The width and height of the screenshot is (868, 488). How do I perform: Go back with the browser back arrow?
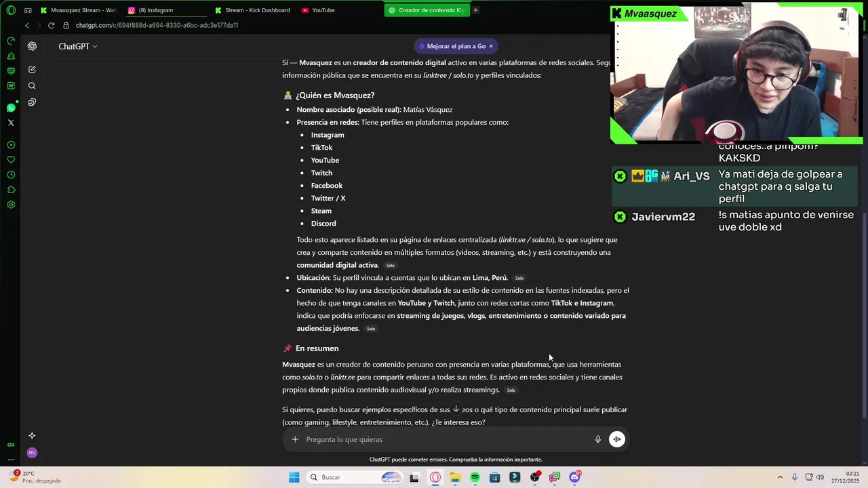coord(27,25)
